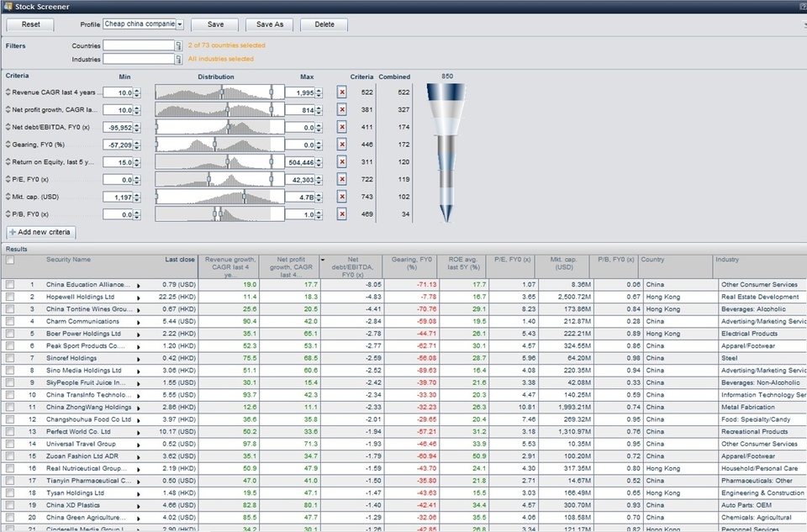
Task: Open arrow menu for Zuoan Fashion Ltd ADR
Action: tap(139, 457)
